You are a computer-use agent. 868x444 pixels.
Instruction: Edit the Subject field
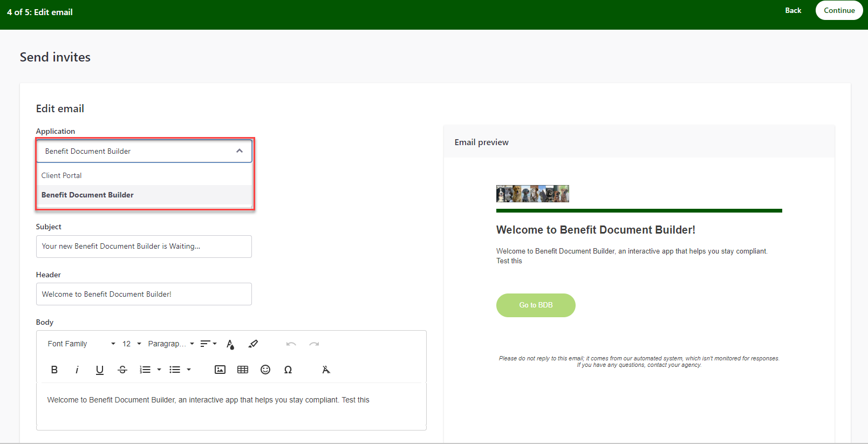click(x=144, y=247)
